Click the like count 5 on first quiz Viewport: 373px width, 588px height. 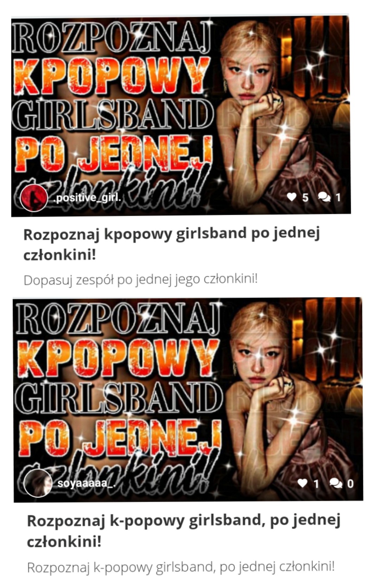tap(305, 198)
